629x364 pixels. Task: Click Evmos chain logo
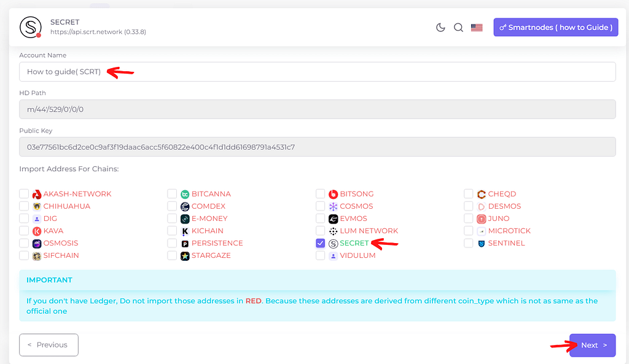334,219
